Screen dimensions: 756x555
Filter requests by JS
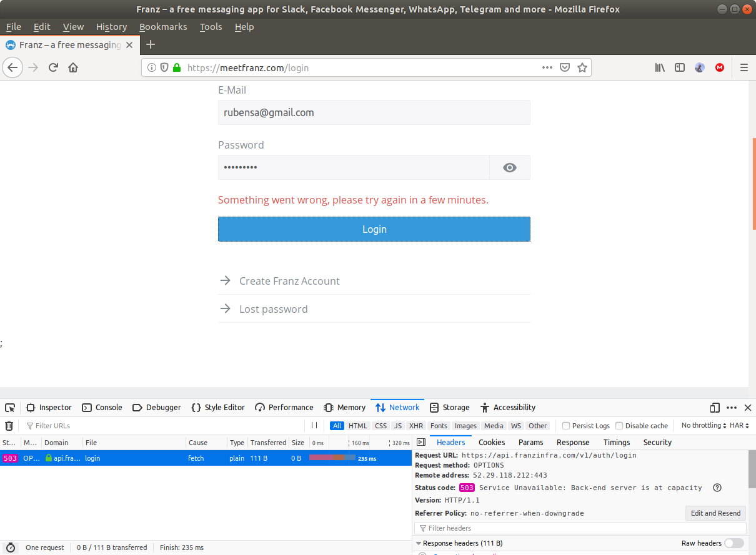click(x=398, y=426)
